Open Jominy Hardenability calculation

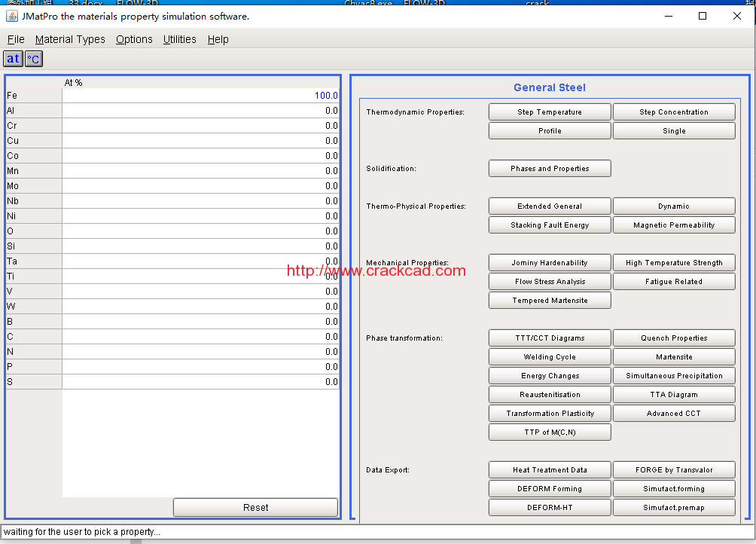(550, 262)
